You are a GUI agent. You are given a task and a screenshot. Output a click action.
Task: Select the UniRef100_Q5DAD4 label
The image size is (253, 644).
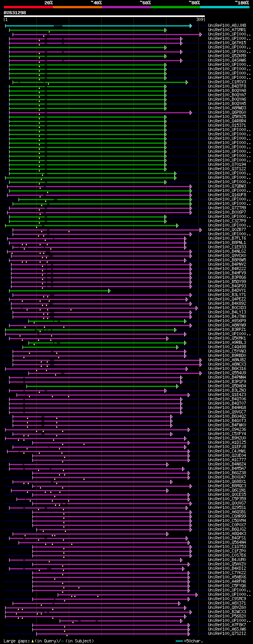click(227, 386)
